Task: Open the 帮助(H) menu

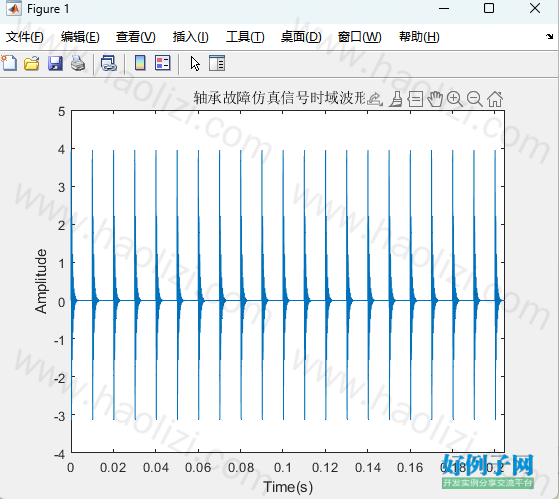Action: [x=419, y=37]
